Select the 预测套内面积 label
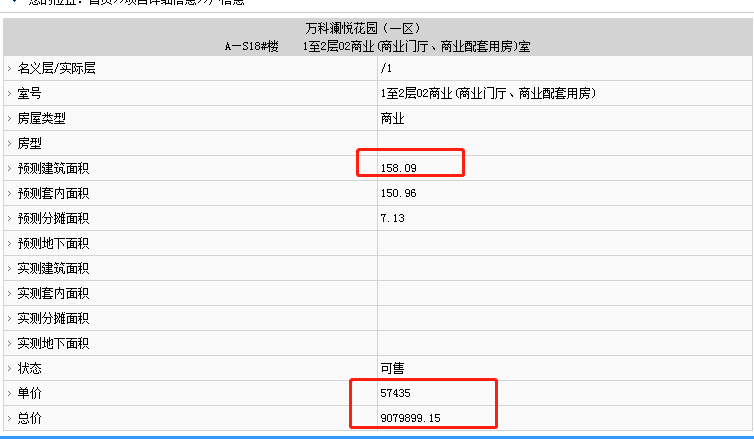 pos(53,193)
